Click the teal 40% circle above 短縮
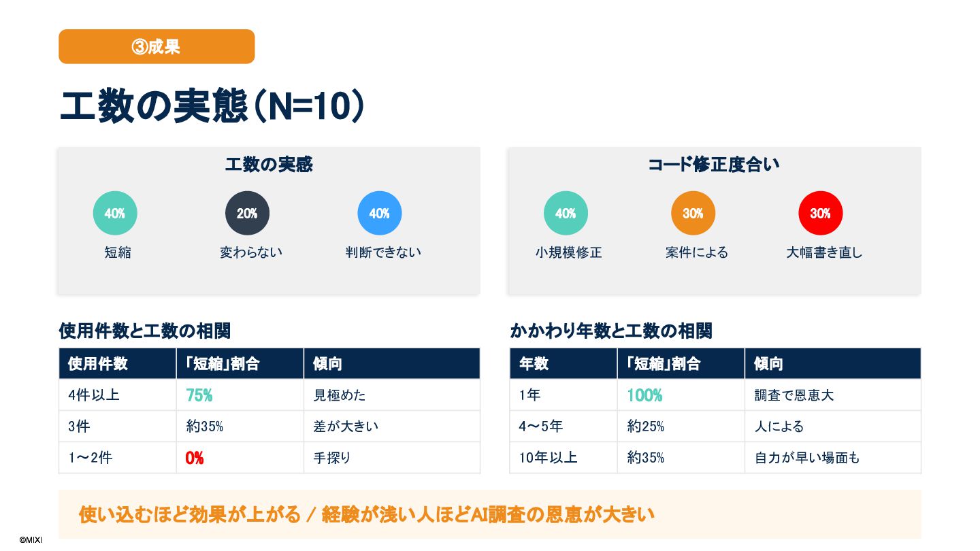Screen dimensions: 980x551 coord(115,214)
